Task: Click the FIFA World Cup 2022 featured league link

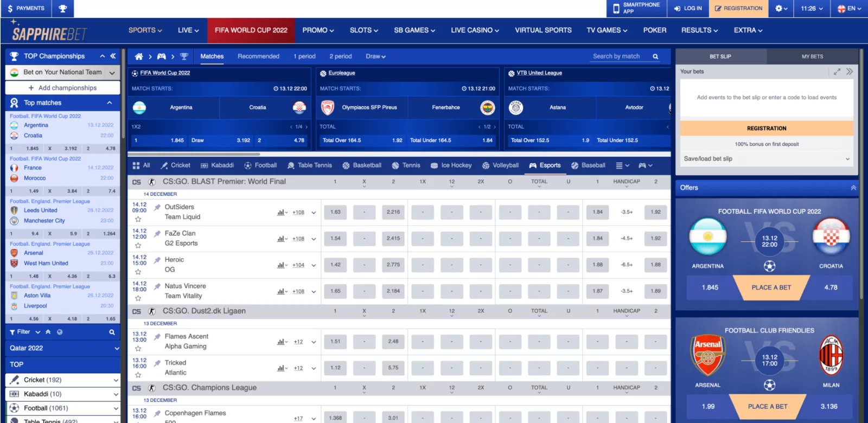Action: tap(165, 73)
